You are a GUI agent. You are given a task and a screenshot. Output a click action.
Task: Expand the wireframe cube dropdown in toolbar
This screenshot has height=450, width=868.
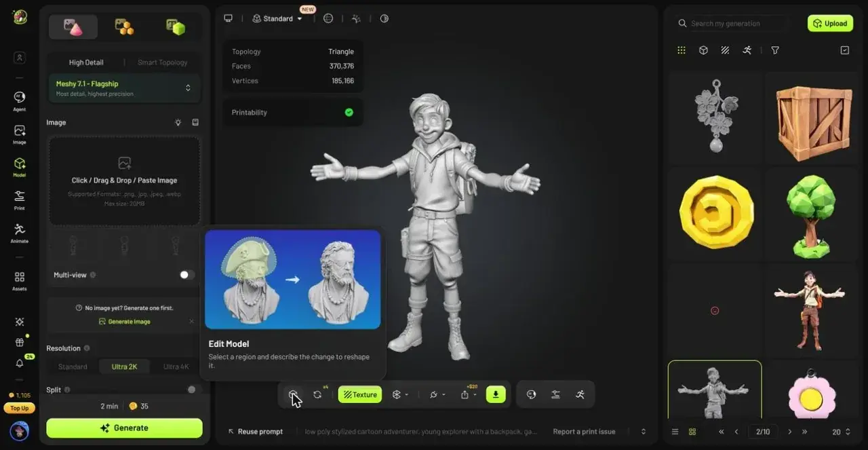[x=400, y=394]
